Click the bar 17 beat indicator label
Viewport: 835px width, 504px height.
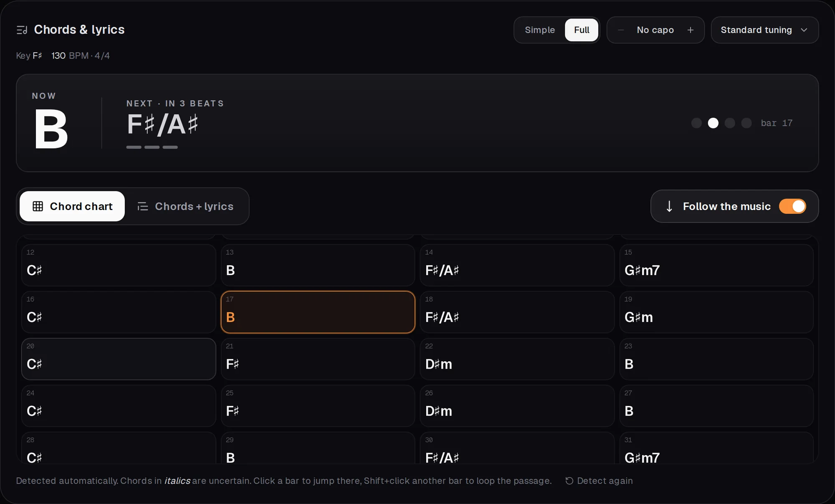click(777, 123)
